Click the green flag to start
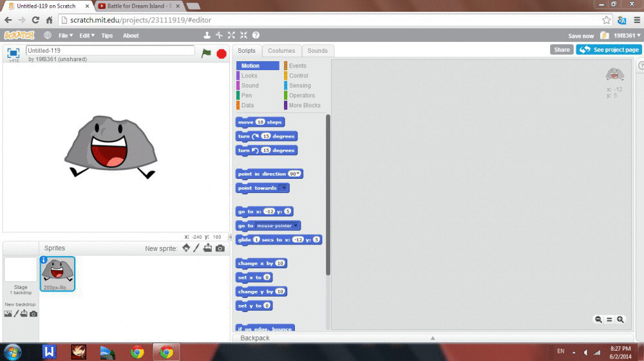The height and width of the screenshot is (361, 644). click(206, 53)
